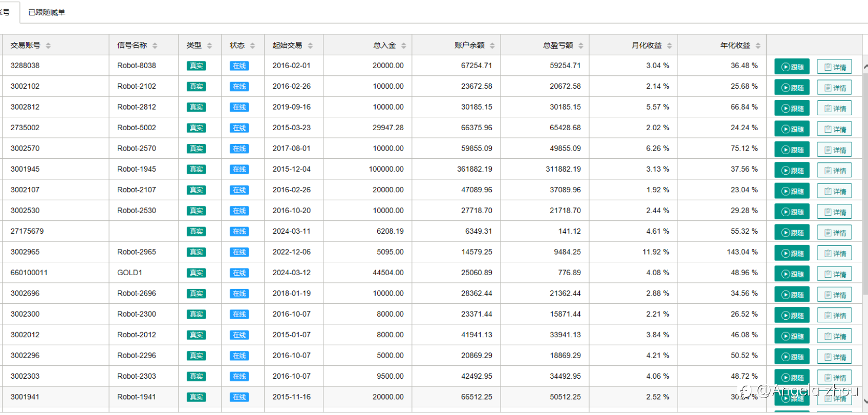View 详情 for Robot-2012
868x415 pixels.
[x=834, y=336]
